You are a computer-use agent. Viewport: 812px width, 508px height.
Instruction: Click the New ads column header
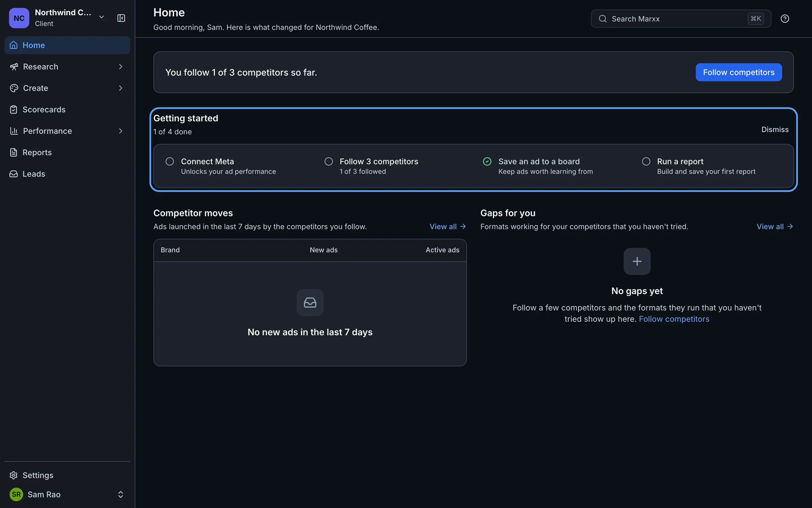[323, 250]
